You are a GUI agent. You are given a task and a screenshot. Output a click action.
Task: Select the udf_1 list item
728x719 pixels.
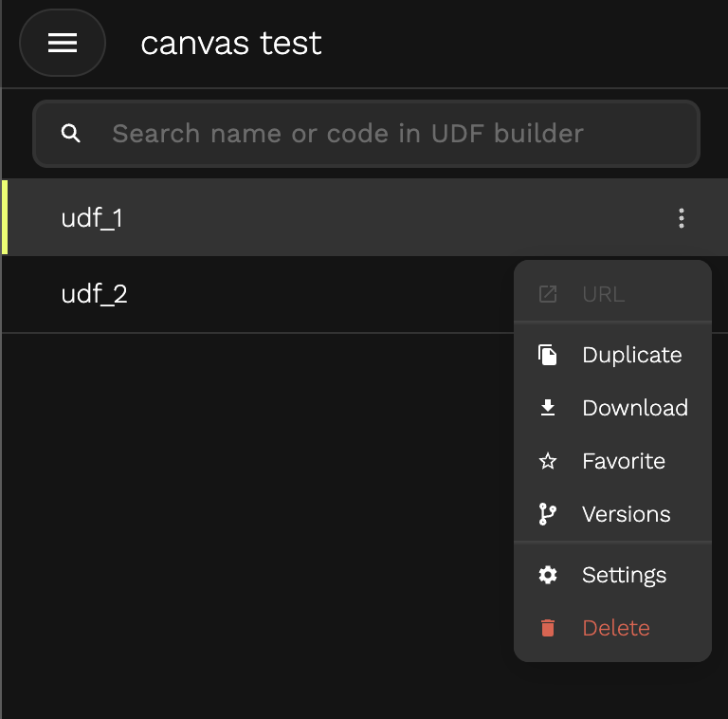[365, 218]
